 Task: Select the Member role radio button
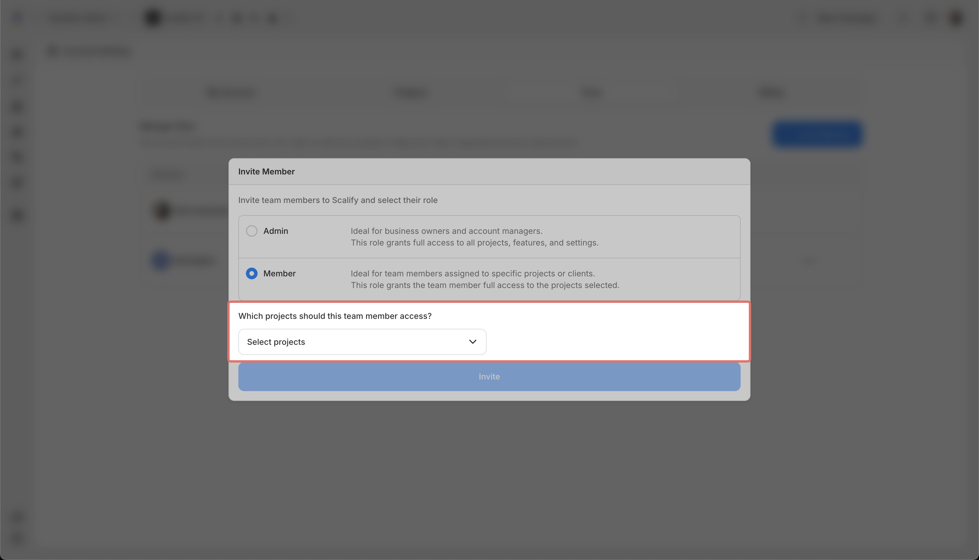coord(252,273)
